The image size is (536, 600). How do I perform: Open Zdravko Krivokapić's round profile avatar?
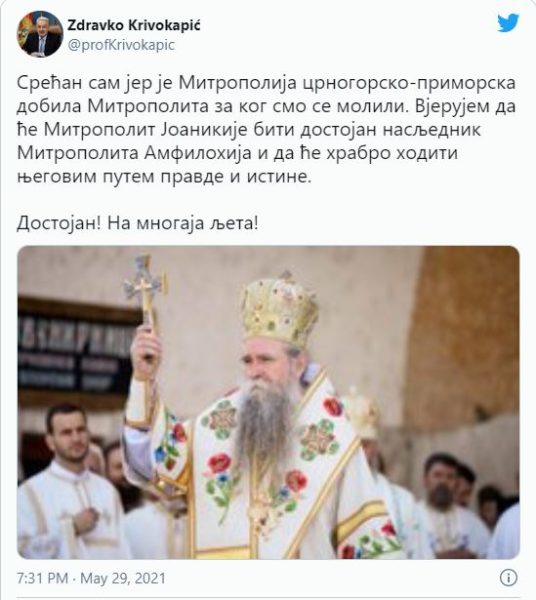(x=39, y=34)
